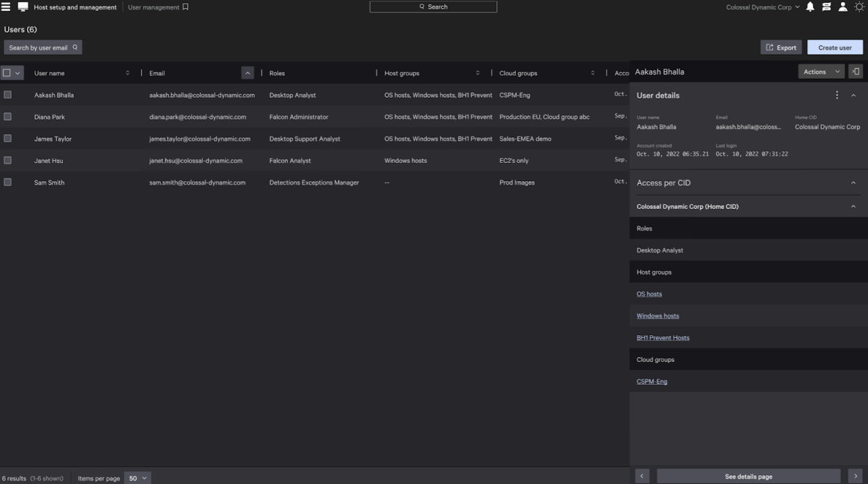Click the Export button
Image resolution: width=868 pixels, height=484 pixels.
pyautogui.click(x=781, y=48)
